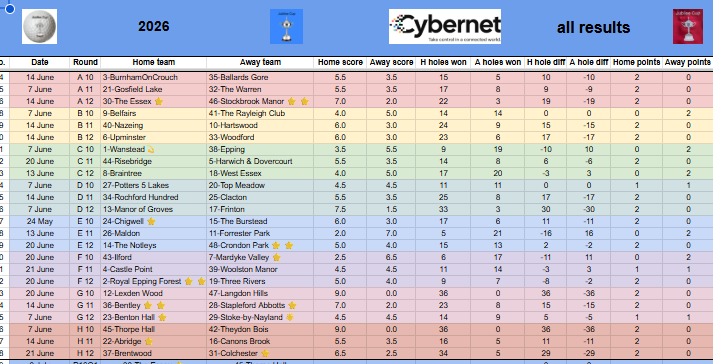Image resolution: width=713 pixels, height=364 pixels.
Task: Select the cell '42-Theydon Bois'
Action: coord(260,329)
